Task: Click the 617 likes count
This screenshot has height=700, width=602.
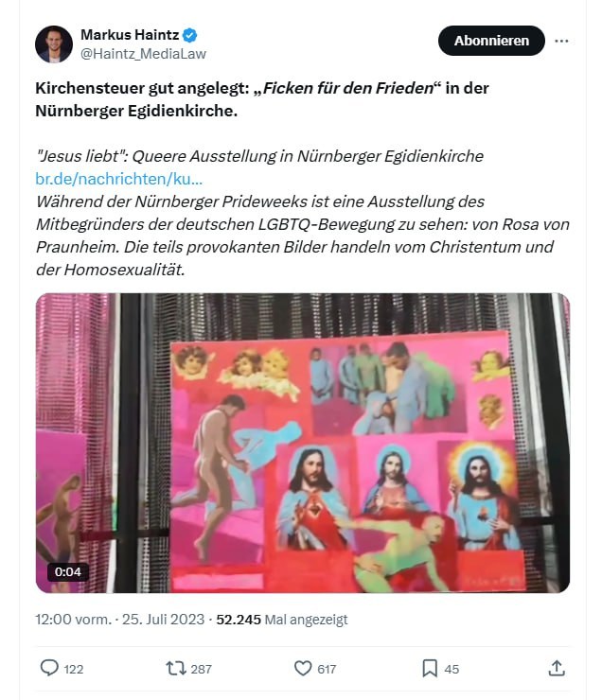Action: point(327,669)
